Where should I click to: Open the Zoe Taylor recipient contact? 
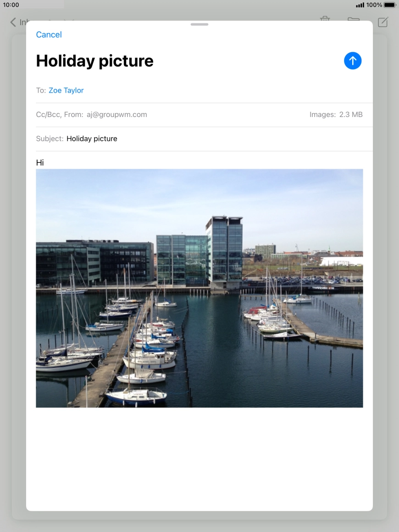pos(66,90)
